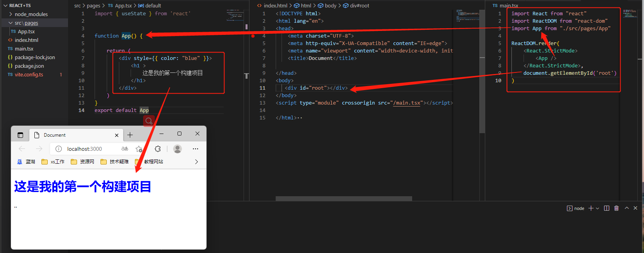Screen dimensions: 644x253
Task: Close the Document browser tab
Action: coord(117,135)
